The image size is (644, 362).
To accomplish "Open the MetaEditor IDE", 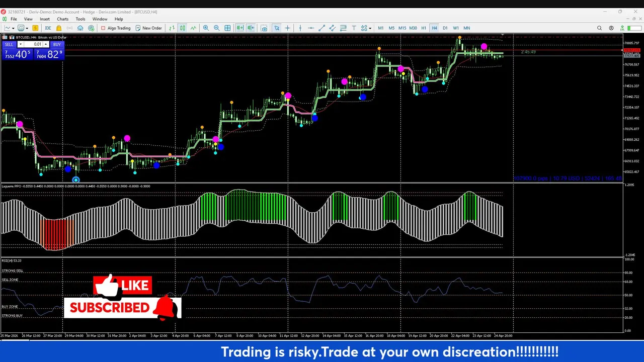I will click(x=48, y=28).
